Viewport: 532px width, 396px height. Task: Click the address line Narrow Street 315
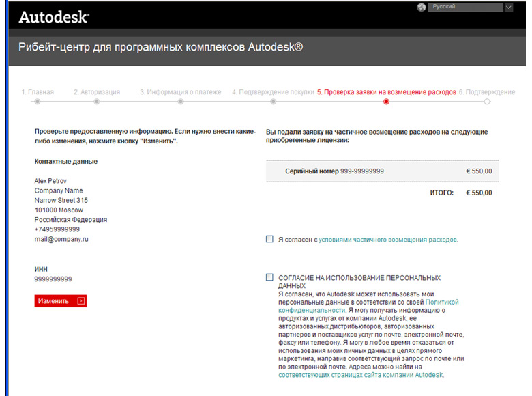pos(61,200)
